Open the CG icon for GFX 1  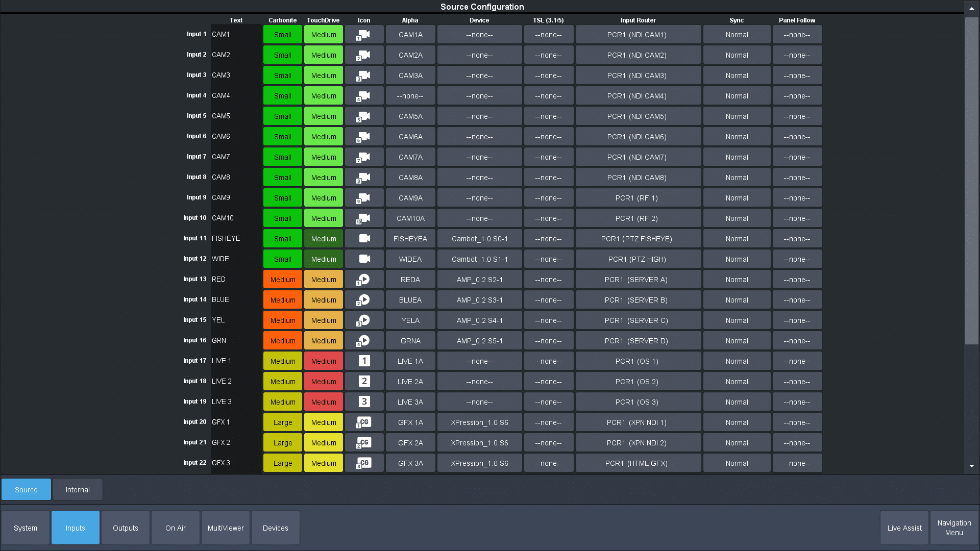(x=364, y=422)
